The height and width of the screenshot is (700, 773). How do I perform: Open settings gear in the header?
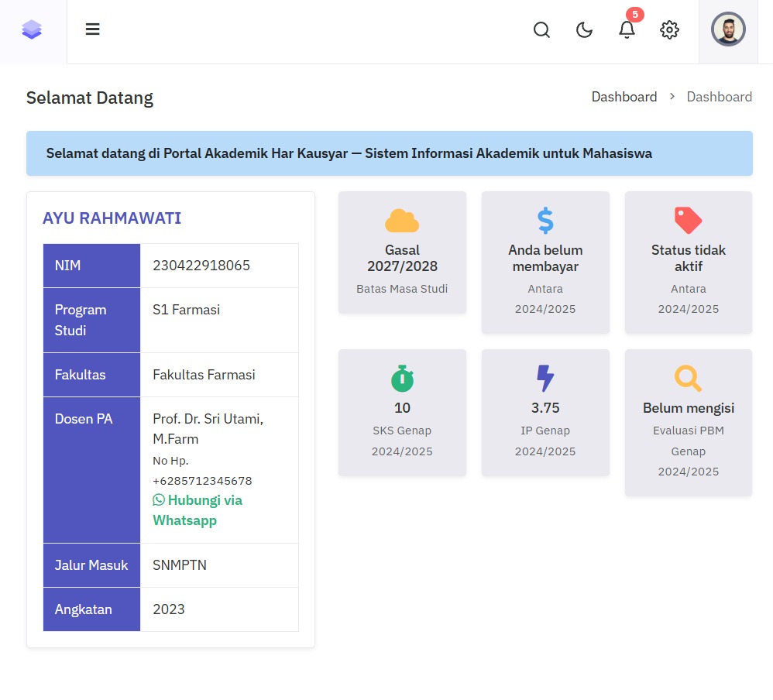pyautogui.click(x=669, y=30)
